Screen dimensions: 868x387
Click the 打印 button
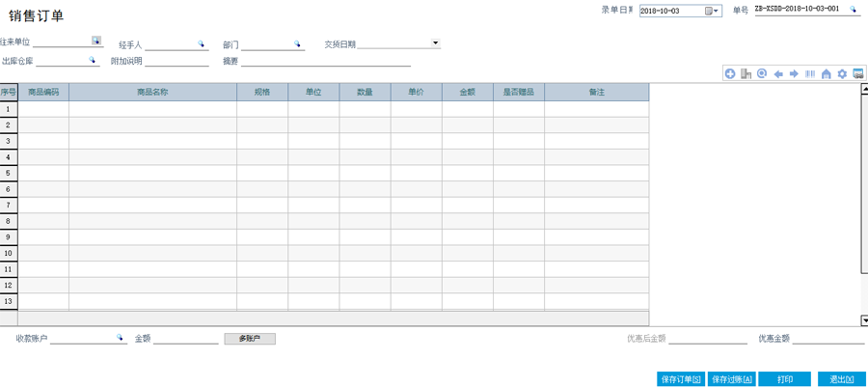click(x=784, y=379)
